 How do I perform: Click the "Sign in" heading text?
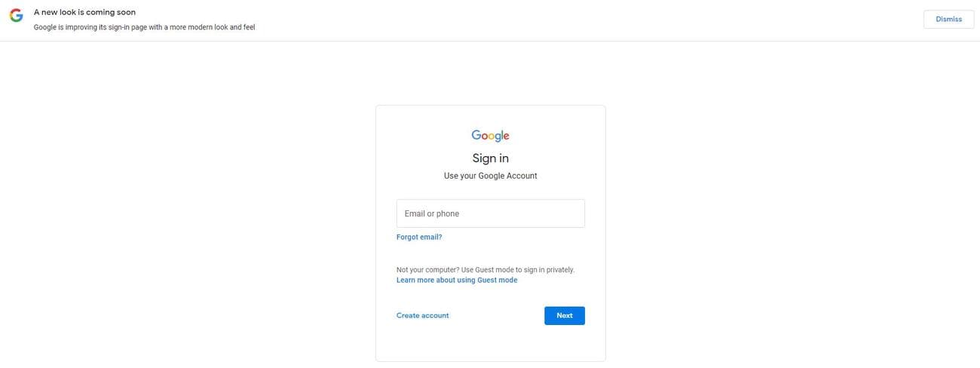[490, 158]
